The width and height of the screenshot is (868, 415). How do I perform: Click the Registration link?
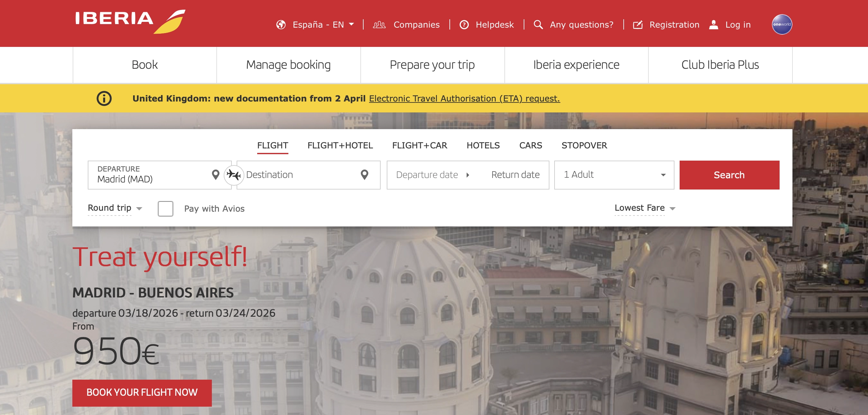click(x=674, y=25)
